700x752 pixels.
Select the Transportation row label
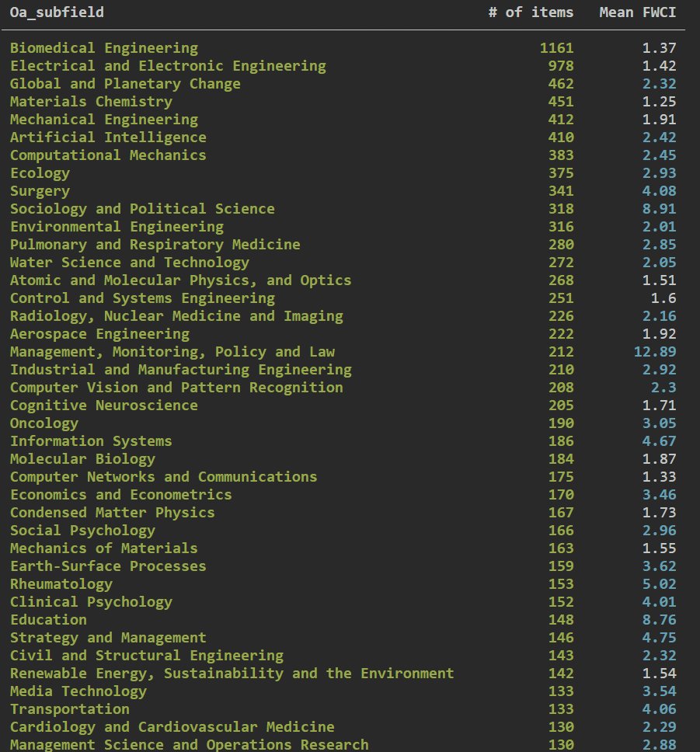click(70, 708)
